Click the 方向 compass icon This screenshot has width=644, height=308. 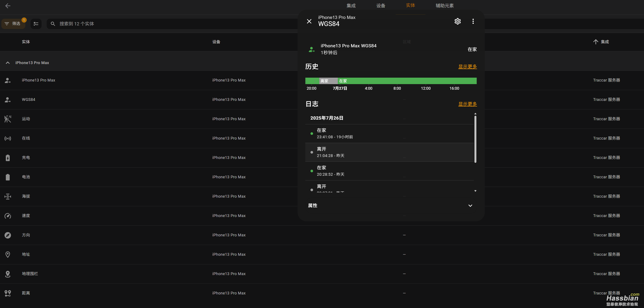coord(8,235)
